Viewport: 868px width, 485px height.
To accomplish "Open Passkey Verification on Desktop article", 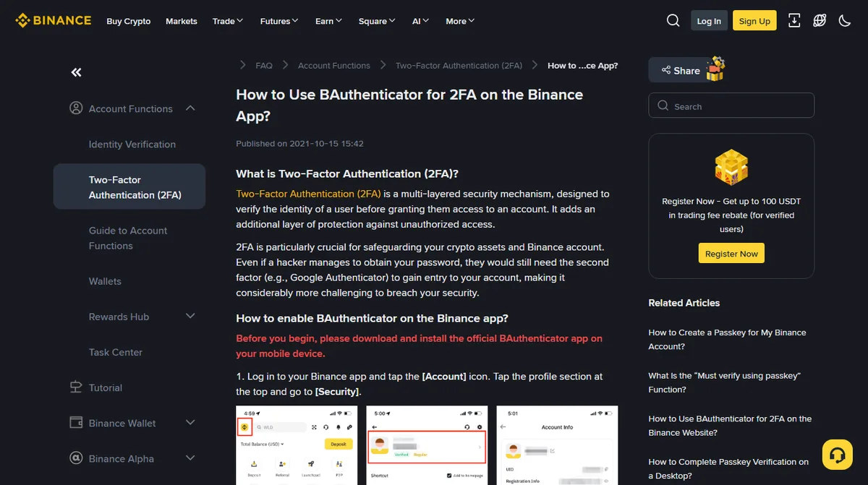I will pos(728,468).
